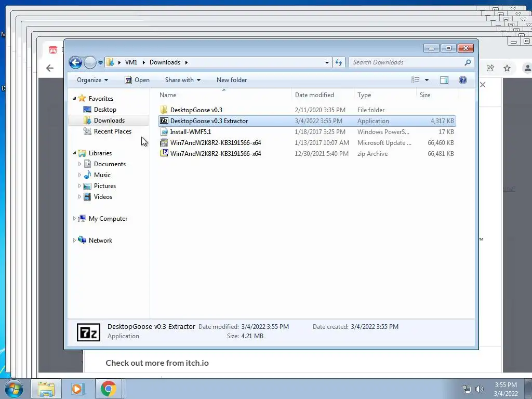Expand the My Computer node

tap(74, 219)
